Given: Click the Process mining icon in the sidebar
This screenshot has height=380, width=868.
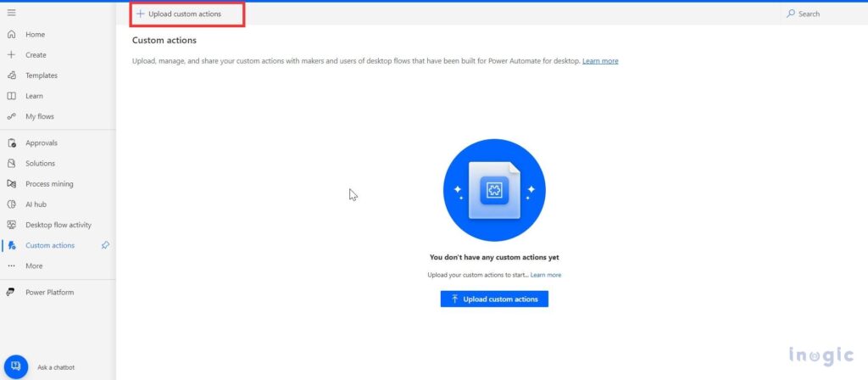Looking at the screenshot, I should pyautogui.click(x=11, y=184).
